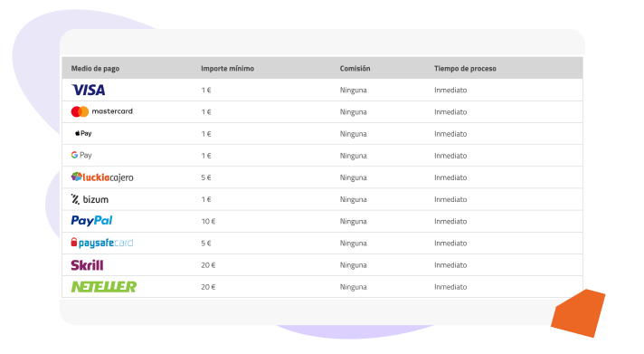Click the '1 €' amount in VISA row
644x354 pixels.
tap(206, 90)
